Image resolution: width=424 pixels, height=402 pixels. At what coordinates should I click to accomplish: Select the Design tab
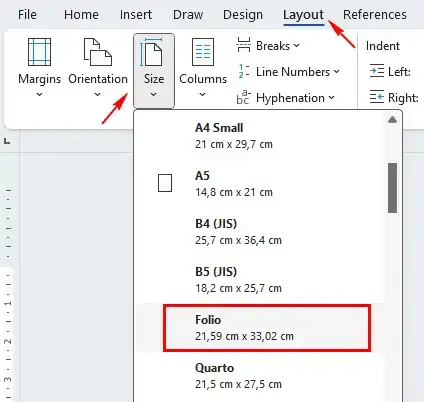[243, 15]
